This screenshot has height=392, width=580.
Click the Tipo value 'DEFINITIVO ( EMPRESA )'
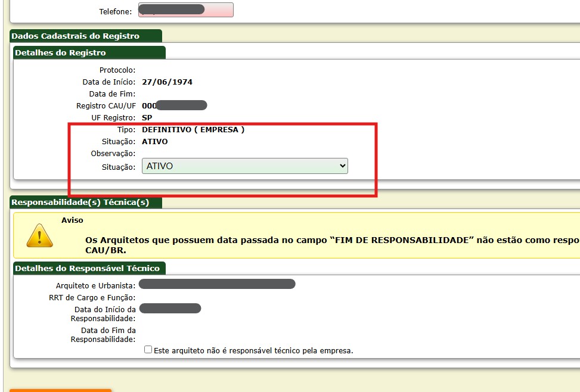tap(193, 129)
